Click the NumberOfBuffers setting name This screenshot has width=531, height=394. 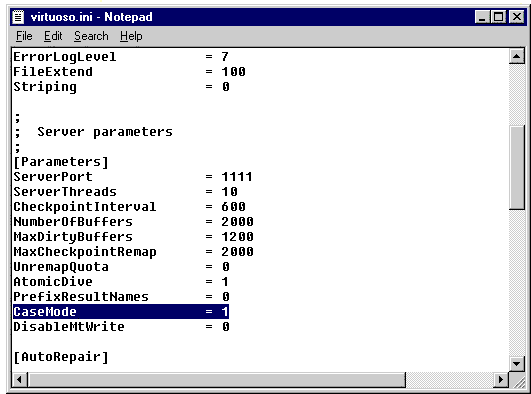tap(73, 222)
